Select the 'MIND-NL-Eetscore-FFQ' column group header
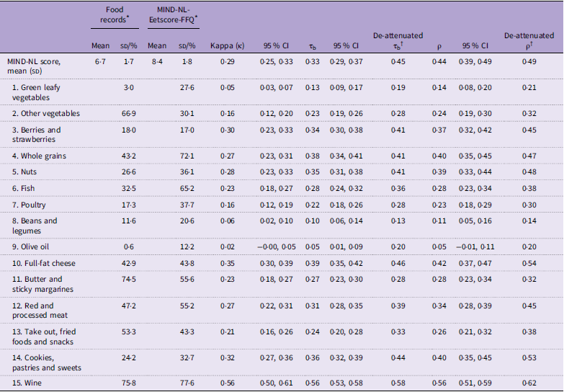The width and height of the screenshot is (564, 392). pos(173,16)
